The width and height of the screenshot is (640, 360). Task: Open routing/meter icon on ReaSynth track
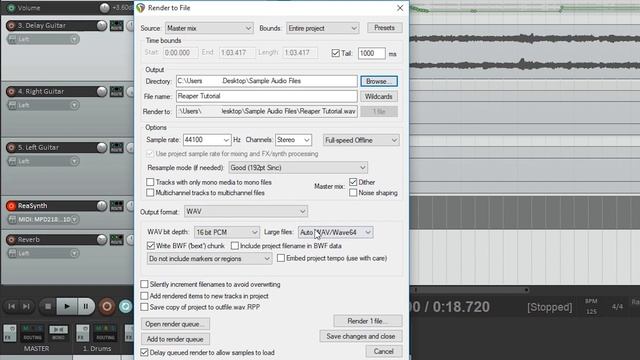116,206
